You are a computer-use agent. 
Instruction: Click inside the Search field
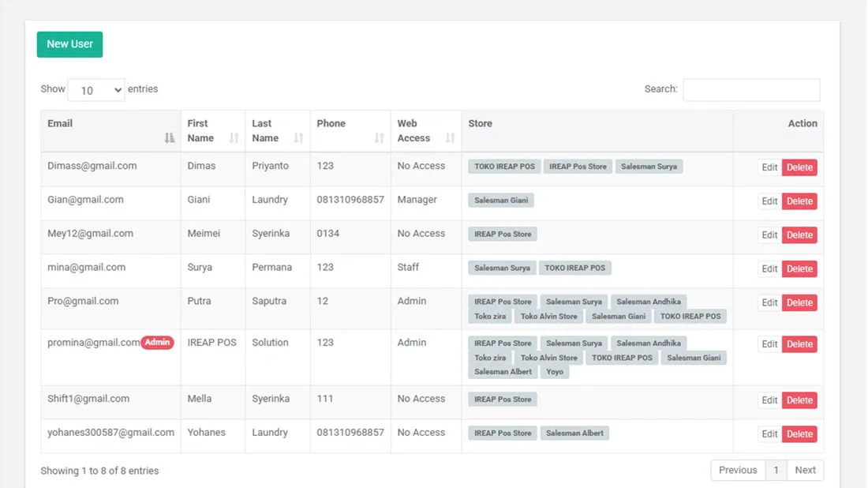click(750, 90)
